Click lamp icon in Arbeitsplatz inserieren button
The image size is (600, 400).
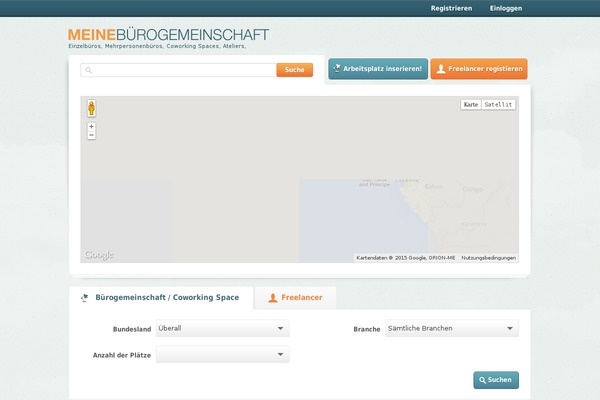click(337, 69)
